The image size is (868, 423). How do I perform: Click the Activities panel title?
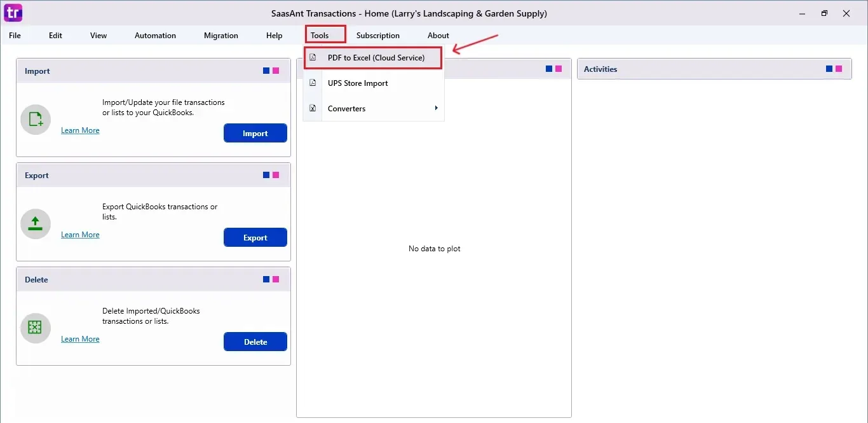tap(600, 69)
